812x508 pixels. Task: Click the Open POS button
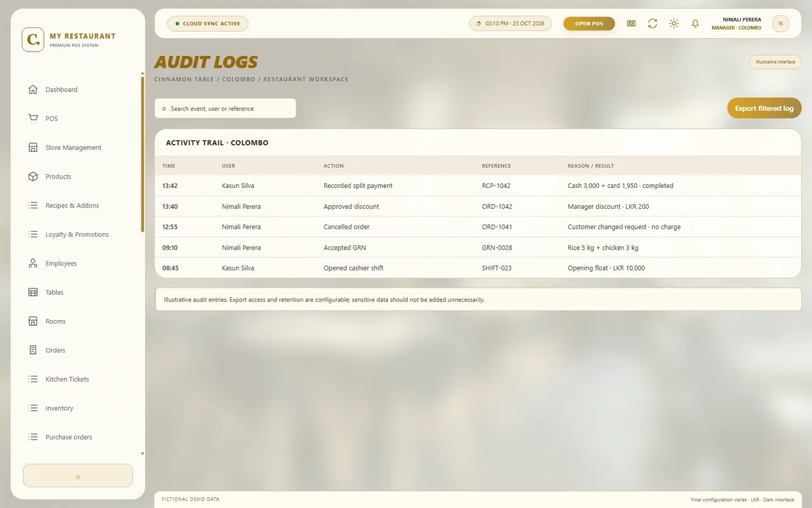click(589, 23)
